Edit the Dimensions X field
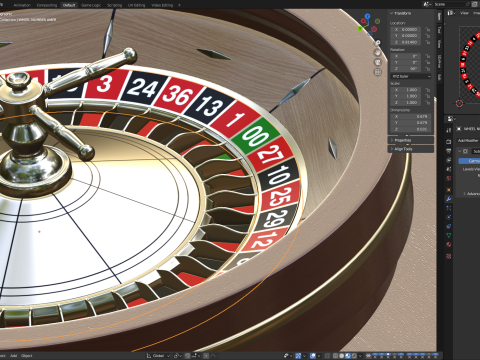Screen dimensions: 480x360 point(411,117)
